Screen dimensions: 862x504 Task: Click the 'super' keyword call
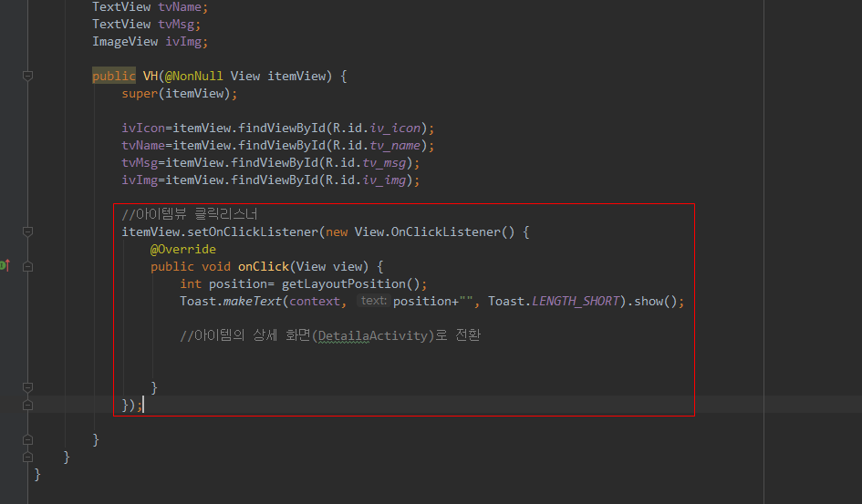(x=140, y=93)
